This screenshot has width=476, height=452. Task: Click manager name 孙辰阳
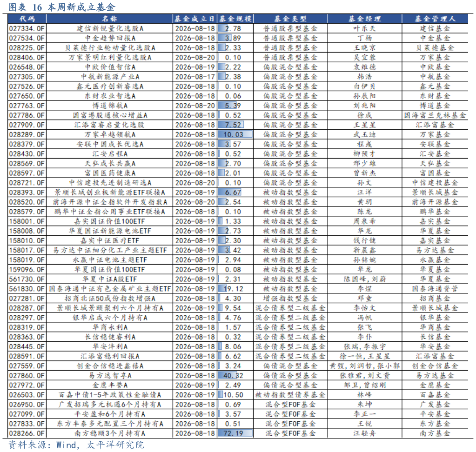(365, 96)
